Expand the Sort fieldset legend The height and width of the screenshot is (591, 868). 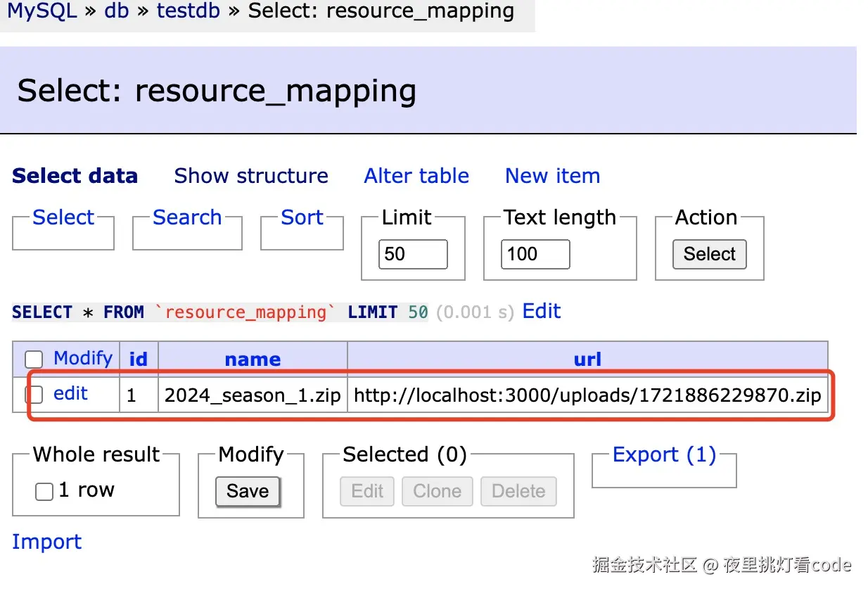click(x=302, y=217)
